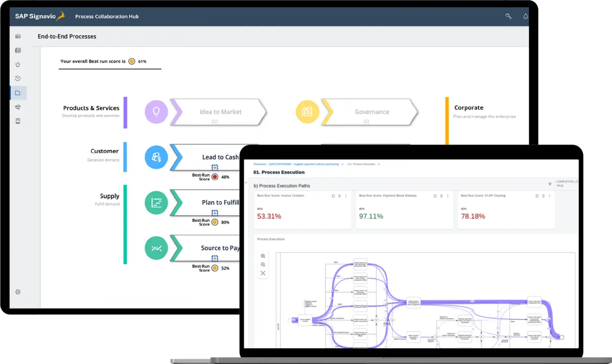Expand the Supplier payment without purchasing breadcrumb dropdown

(343, 164)
